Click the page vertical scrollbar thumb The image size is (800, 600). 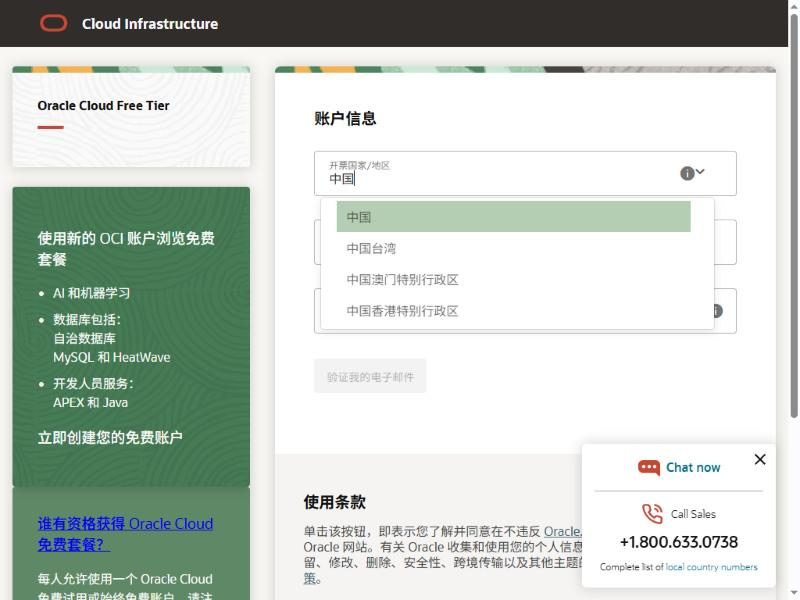pyautogui.click(x=794, y=214)
